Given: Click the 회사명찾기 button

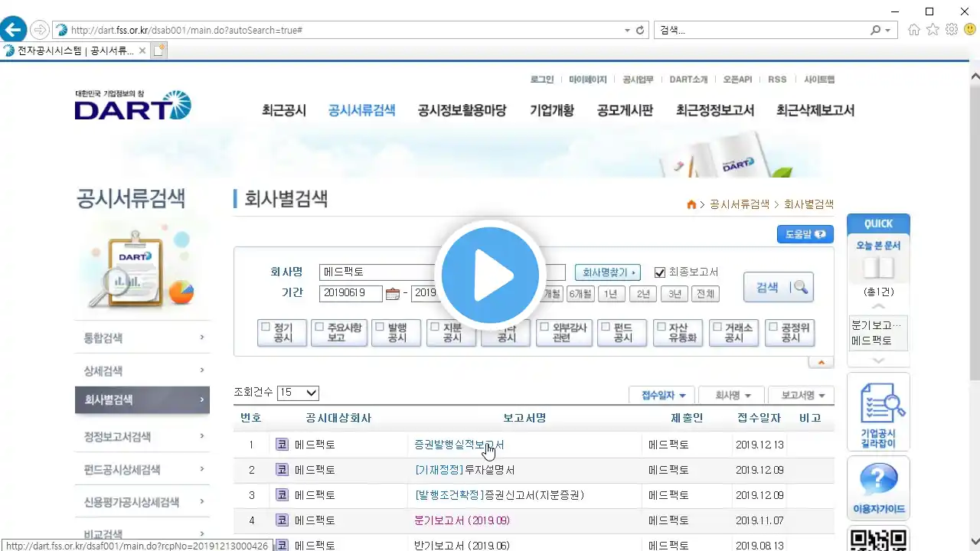Looking at the screenshot, I should click(x=608, y=272).
